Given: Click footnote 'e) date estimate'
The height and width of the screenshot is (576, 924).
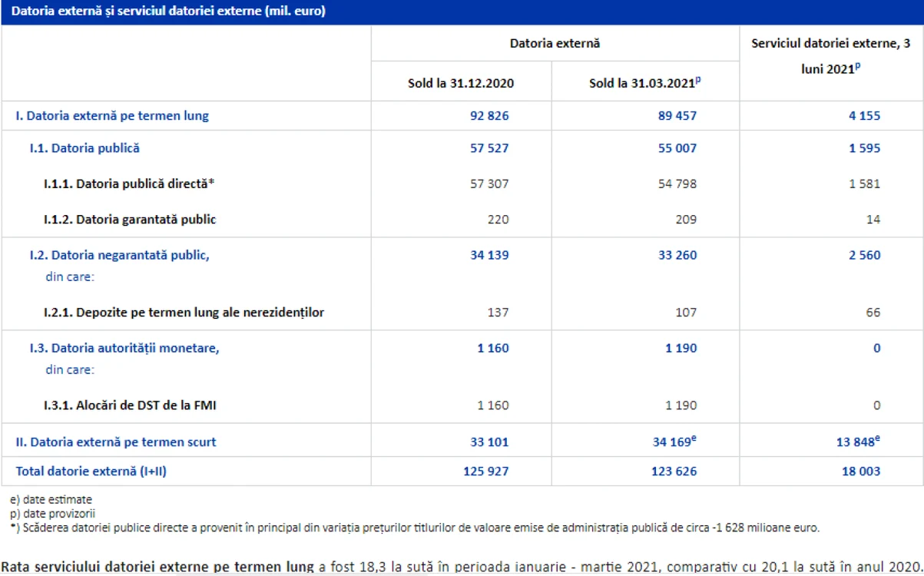Looking at the screenshot, I should point(51,499).
